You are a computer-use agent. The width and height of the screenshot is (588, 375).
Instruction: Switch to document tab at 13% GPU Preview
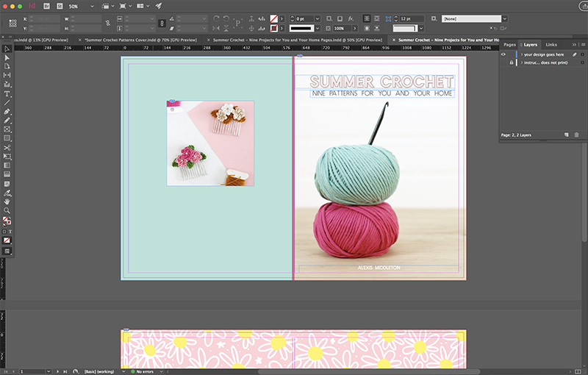(40, 40)
